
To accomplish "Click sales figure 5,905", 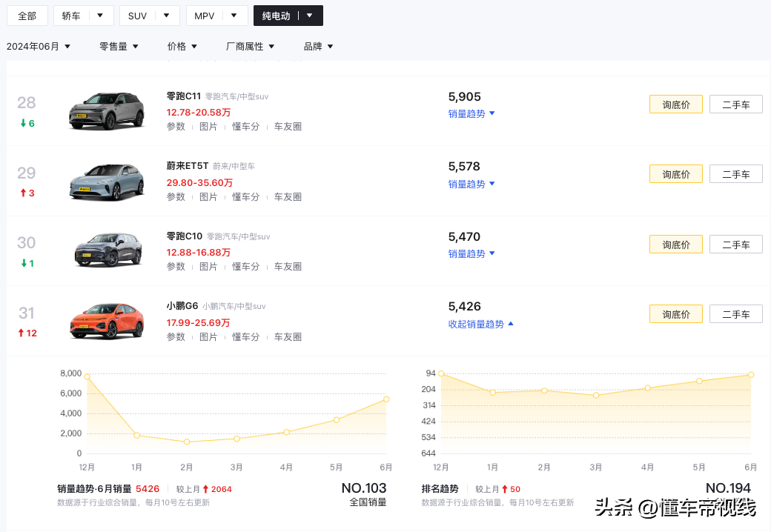I will pyautogui.click(x=465, y=97).
